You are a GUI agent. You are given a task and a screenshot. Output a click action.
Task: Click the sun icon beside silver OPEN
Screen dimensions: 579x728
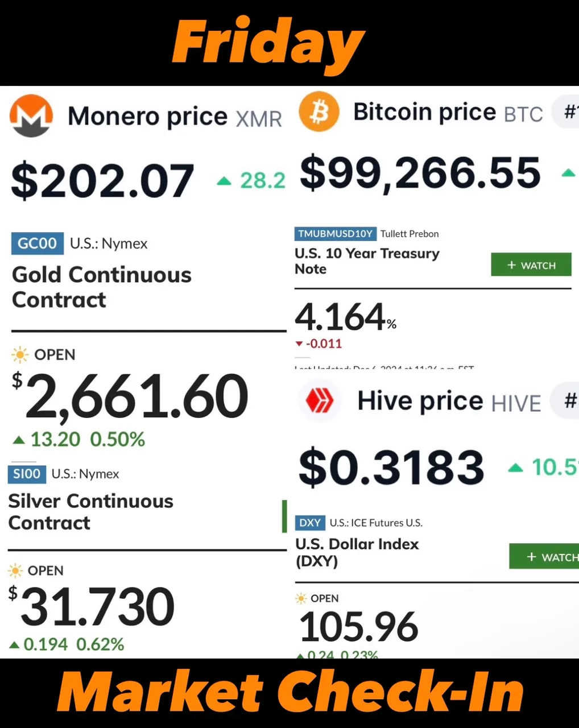[x=15, y=570]
